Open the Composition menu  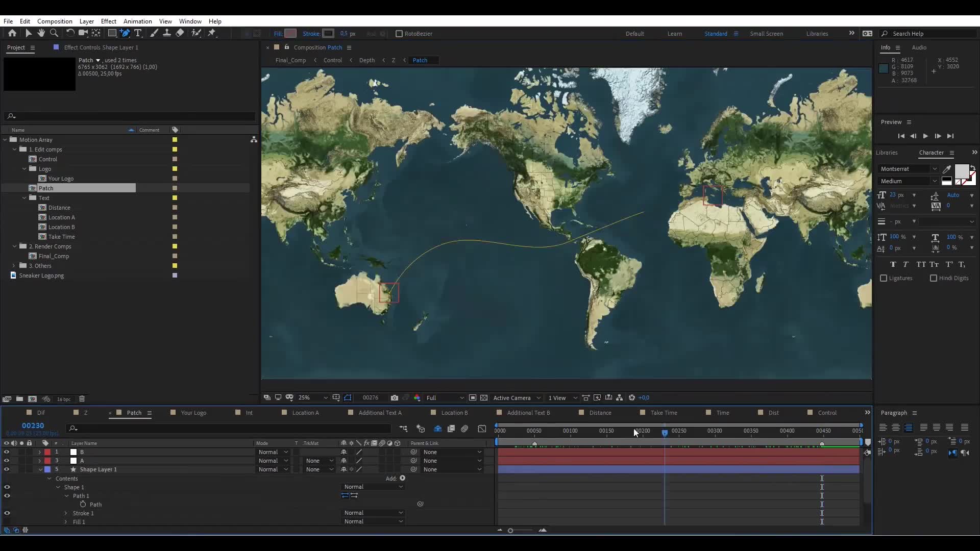pyautogui.click(x=55, y=21)
